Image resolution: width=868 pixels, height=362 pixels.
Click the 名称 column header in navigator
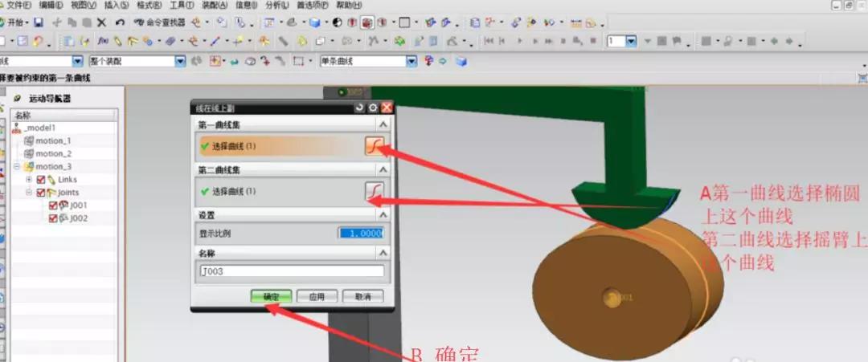[64, 115]
